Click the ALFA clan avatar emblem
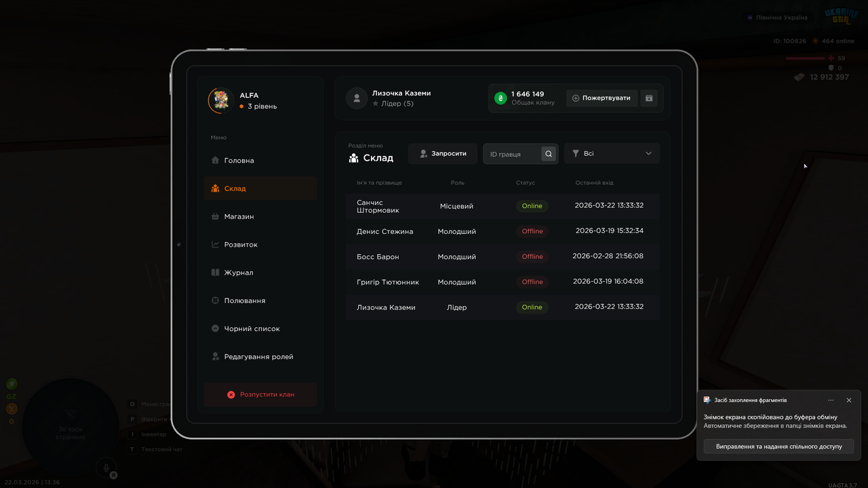This screenshot has width=868, height=488. click(x=220, y=100)
